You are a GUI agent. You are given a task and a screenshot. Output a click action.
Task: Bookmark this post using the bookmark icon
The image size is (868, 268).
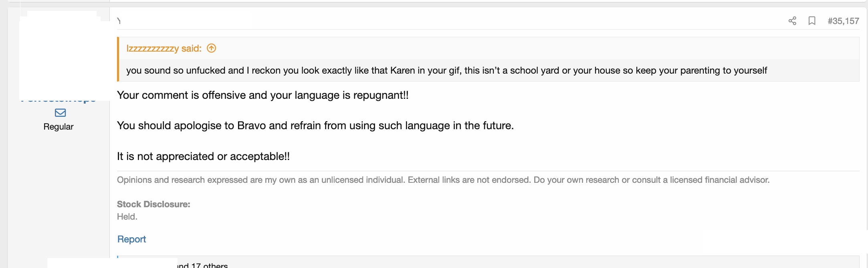812,21
